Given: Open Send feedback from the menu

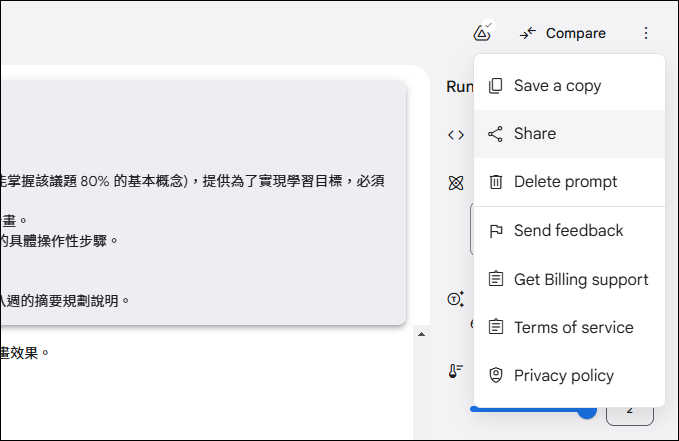Looking at the screenshot, I should click(x=568, y=231).
